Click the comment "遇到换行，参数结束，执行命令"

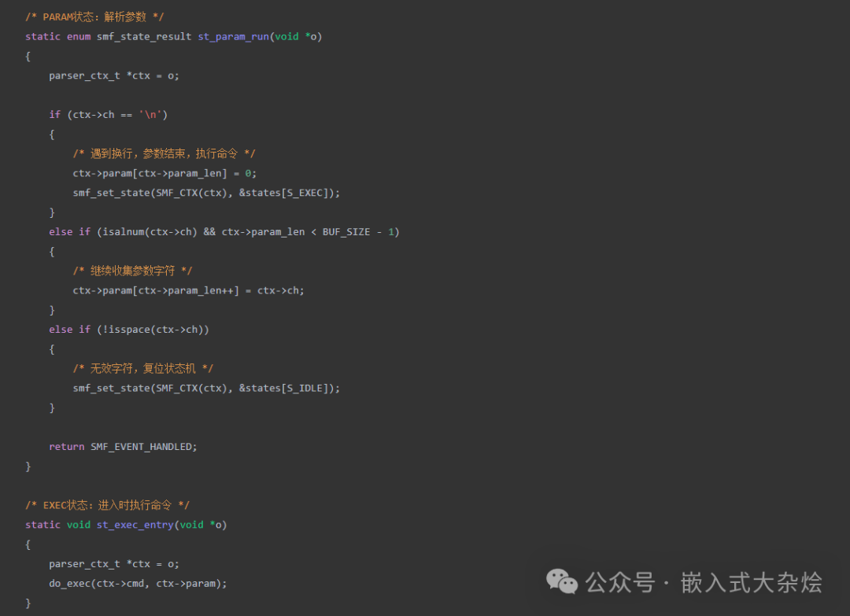[164, 154]
